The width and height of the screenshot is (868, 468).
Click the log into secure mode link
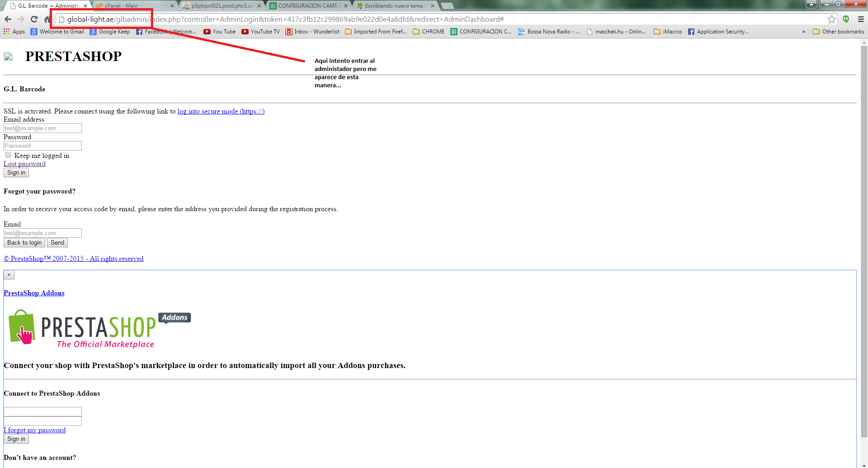(x=221, y=112)
